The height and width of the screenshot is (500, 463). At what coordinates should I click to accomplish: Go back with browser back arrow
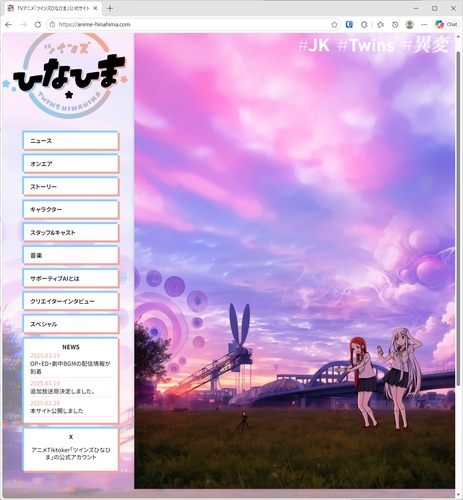pyautogui.click(x=9, y=25)
